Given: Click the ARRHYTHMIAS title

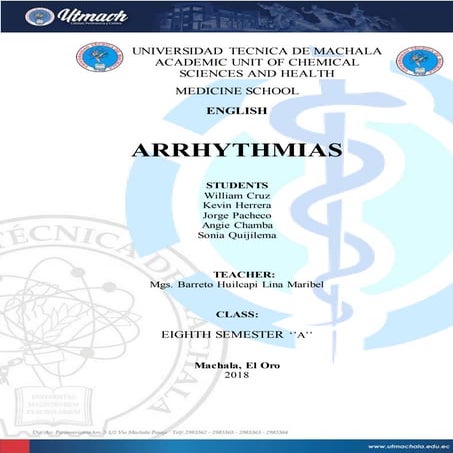Looking at the screenshot, I should tap(237, 150).
